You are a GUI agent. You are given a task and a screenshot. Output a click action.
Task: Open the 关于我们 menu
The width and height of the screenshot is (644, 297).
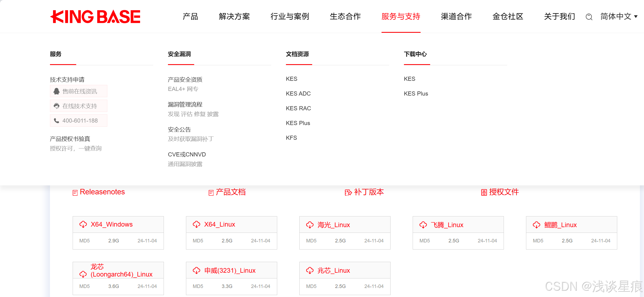(x=560, y=16)
